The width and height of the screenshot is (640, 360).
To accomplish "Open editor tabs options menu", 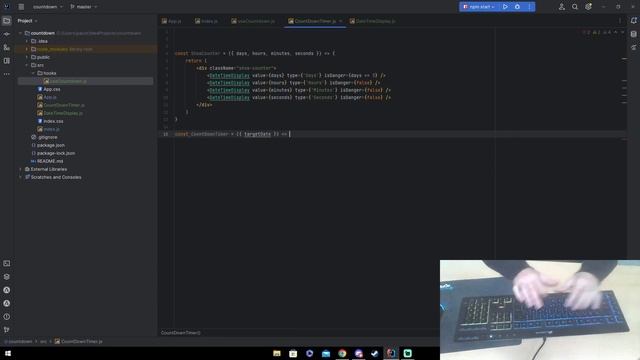I will 620,21.
